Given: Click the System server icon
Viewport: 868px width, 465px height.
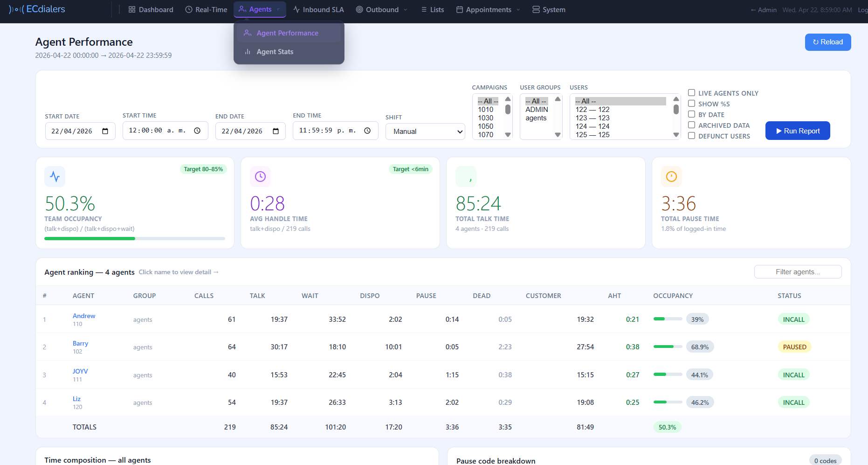Looking at the screenshot, I should click(536, 9).
